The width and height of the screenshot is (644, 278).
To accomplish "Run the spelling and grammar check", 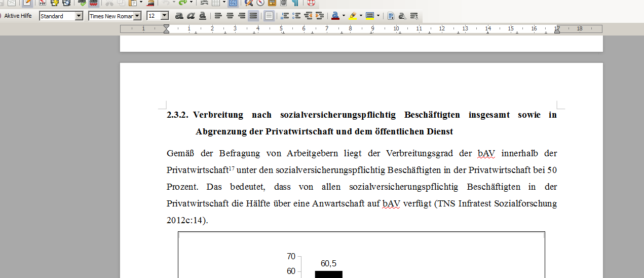I will click(x=82, y=3).
